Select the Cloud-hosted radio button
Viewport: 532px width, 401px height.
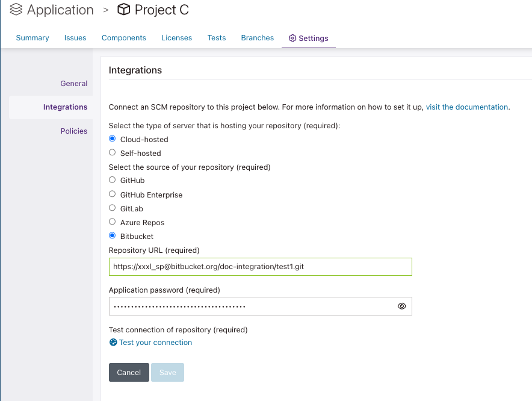(113, 138)
